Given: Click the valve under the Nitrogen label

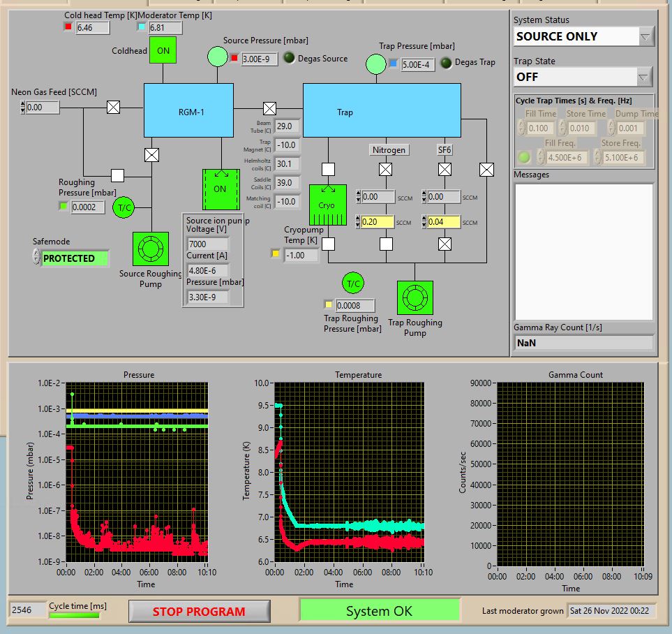Looking at the screenshot, I should coord(385,169).
